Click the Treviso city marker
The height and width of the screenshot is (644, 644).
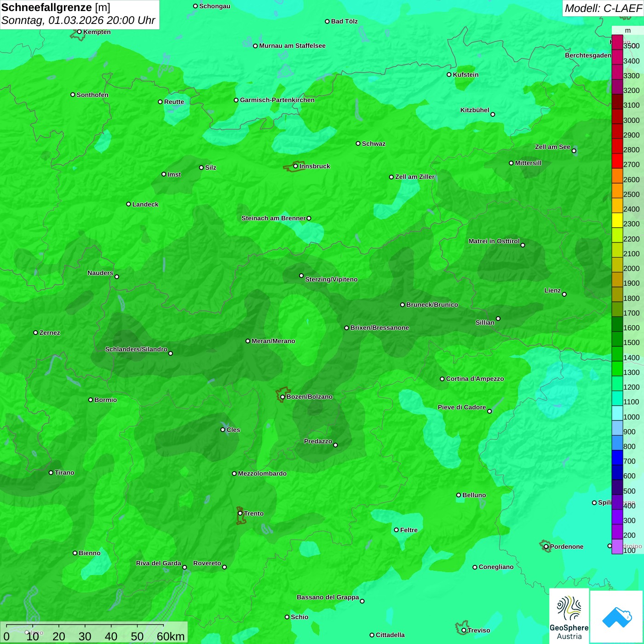click(x=464, y=630)
